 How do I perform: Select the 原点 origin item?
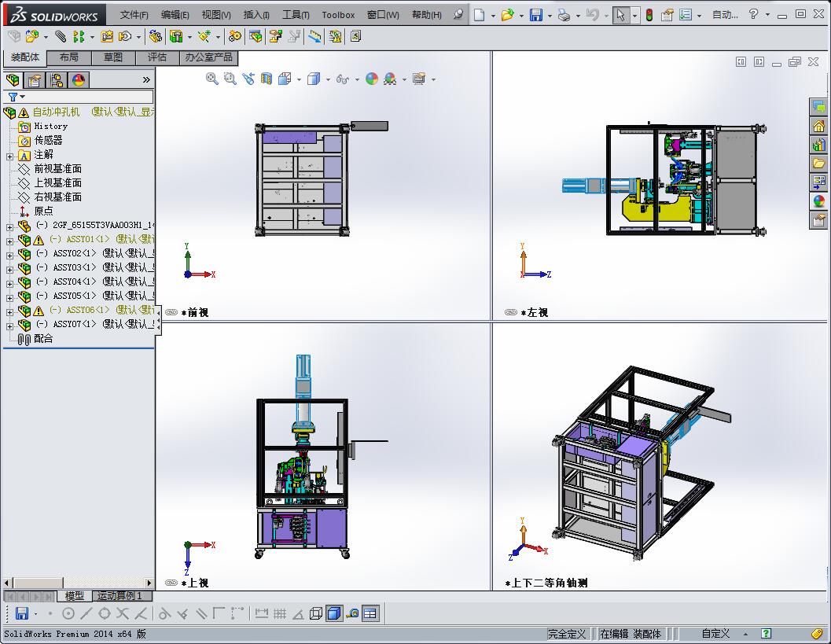[x=36, y=211]
